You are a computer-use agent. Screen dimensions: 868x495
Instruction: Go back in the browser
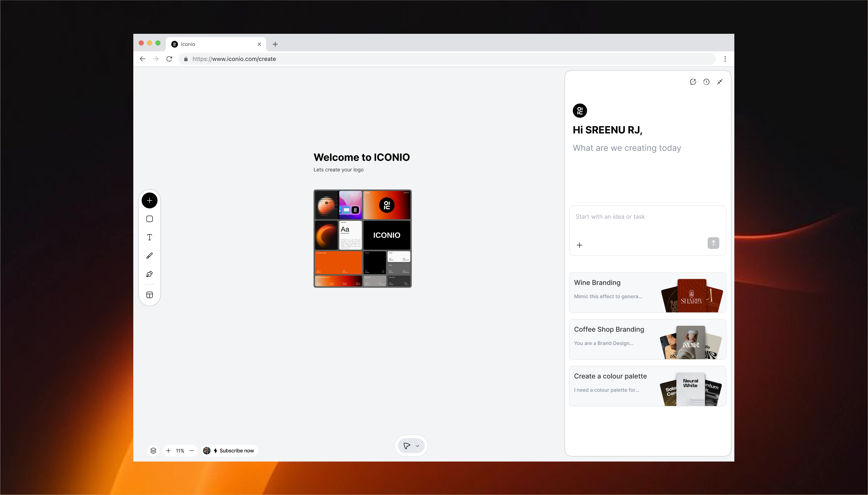point(143,59)
